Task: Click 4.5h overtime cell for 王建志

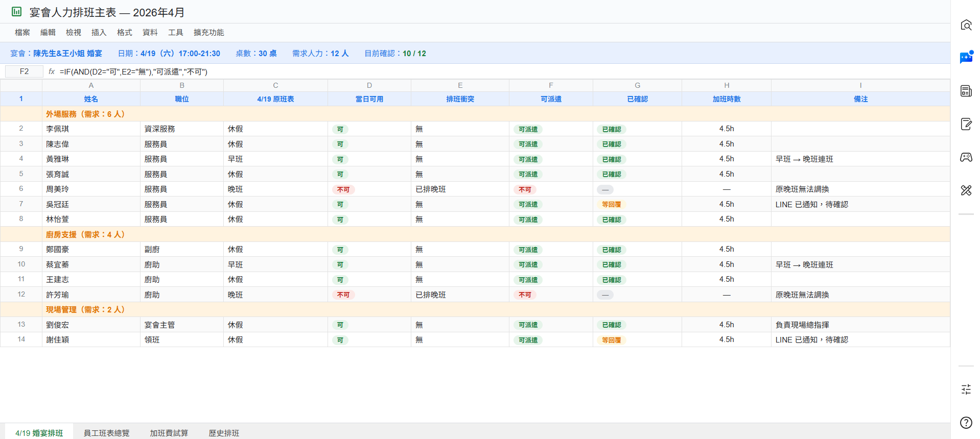Action: click(727, 279)
